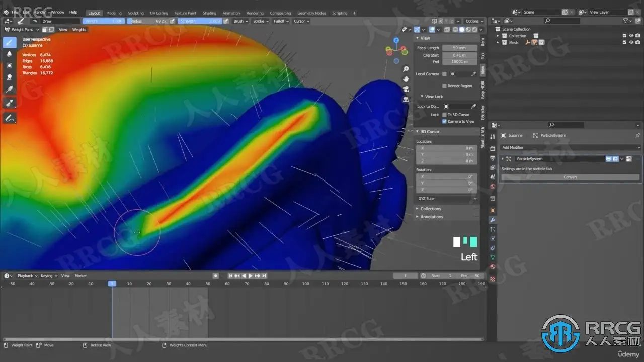Click the brush Radius slider

pyautogui.click(x=148, y=21)
